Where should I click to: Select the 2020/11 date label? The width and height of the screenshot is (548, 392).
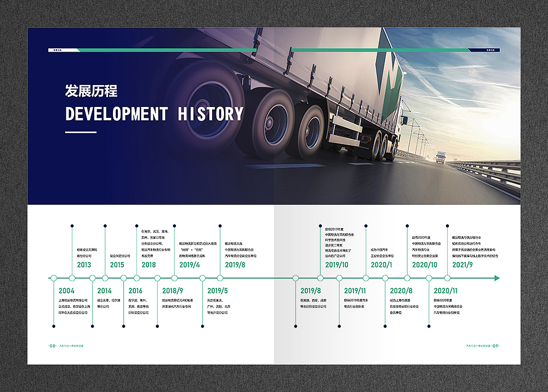coord(446,291)
